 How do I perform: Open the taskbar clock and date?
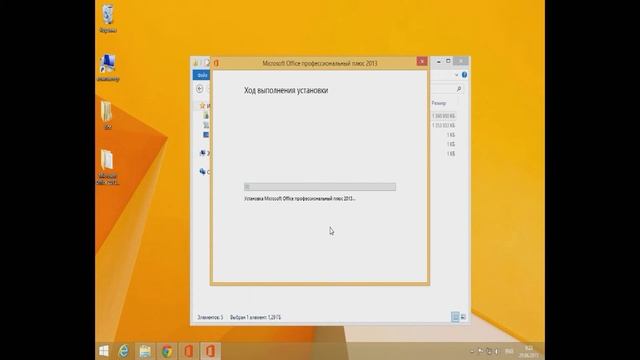[529, 351]
